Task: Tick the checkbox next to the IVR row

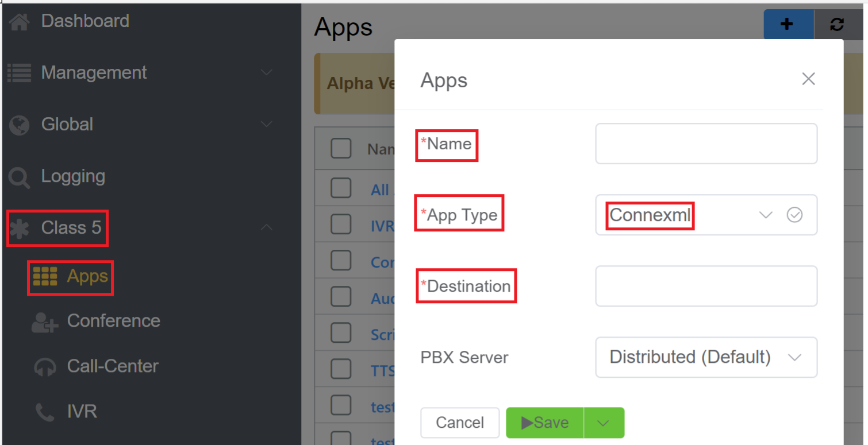Action: click(x=341, y=225)
